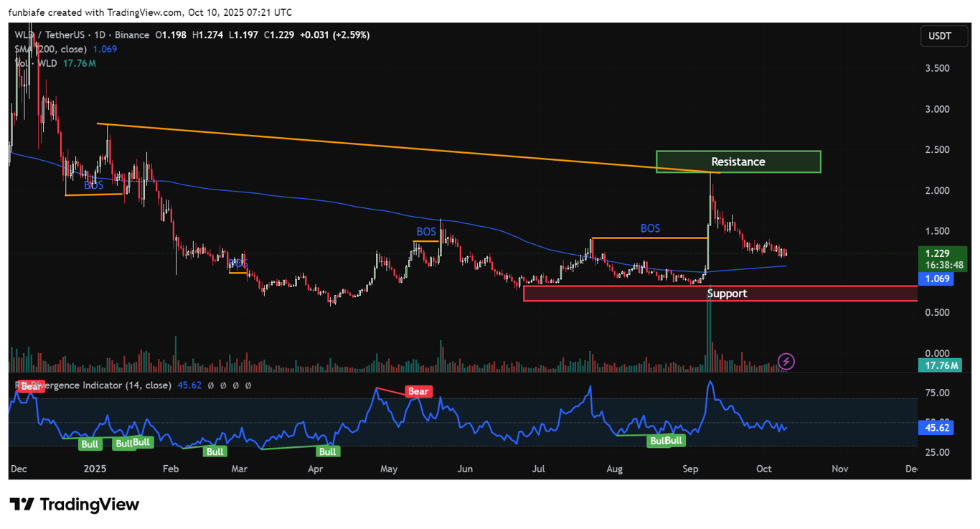980x529 pixels.
Task: Click the Oct label on the time axis
Action: [x=763, y=469]
